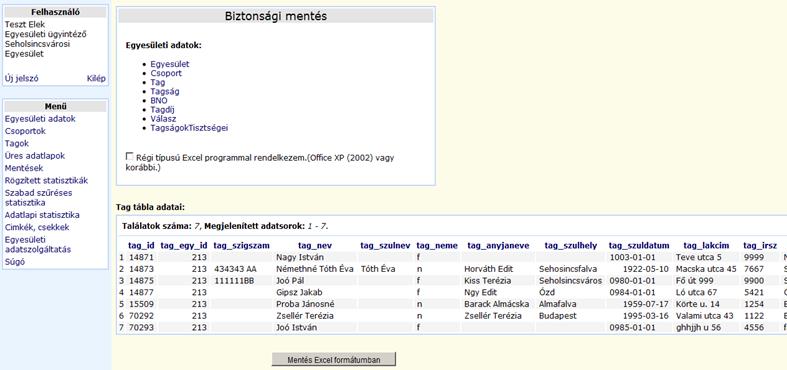Open the TagságokTisztségei backup link

coord(189,128)
